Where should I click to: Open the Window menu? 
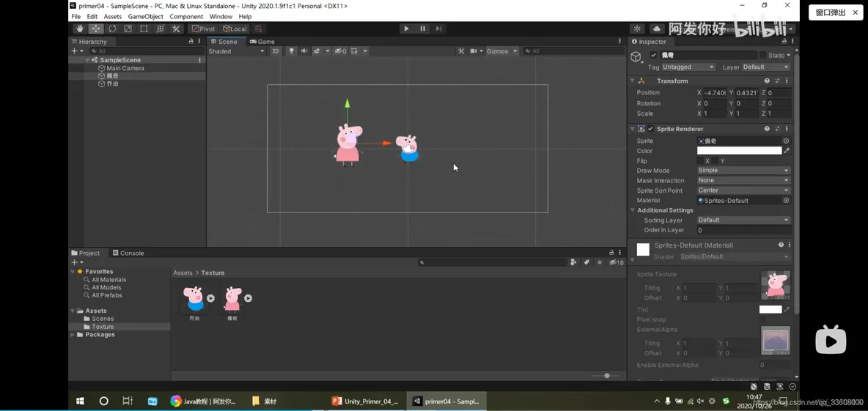pyautogui.click(x=221, y=17)
